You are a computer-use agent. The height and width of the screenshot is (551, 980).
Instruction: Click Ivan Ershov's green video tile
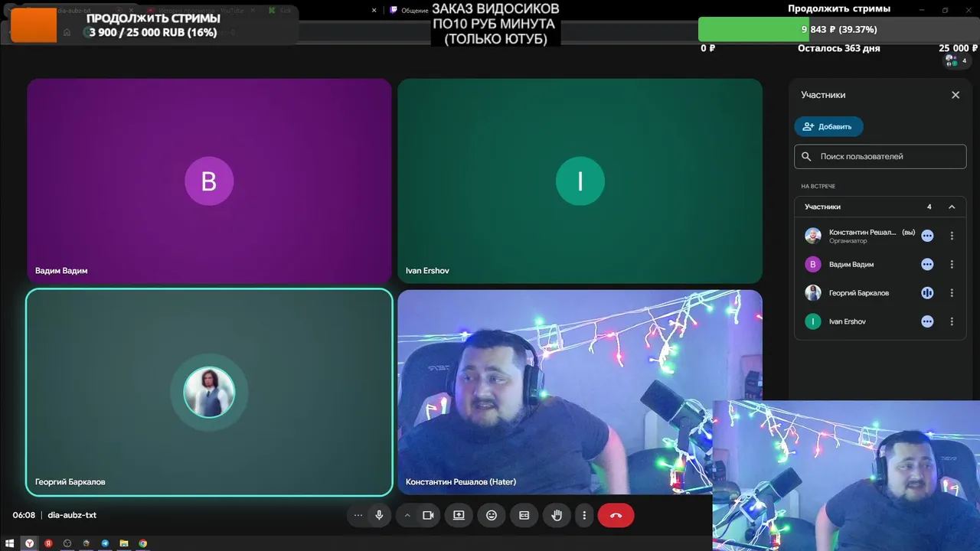(x=580, y=181)
